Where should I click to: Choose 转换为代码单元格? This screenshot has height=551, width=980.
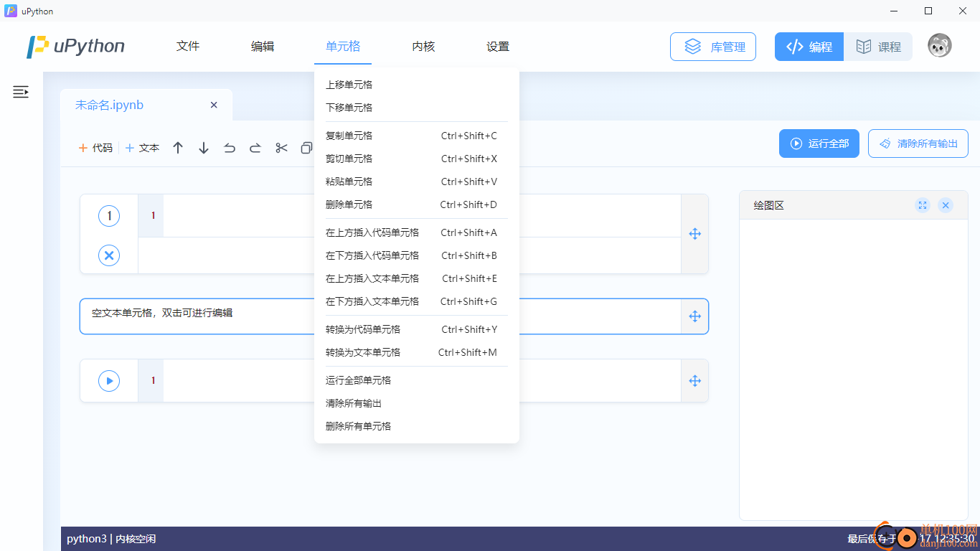(x=416, y=329)
